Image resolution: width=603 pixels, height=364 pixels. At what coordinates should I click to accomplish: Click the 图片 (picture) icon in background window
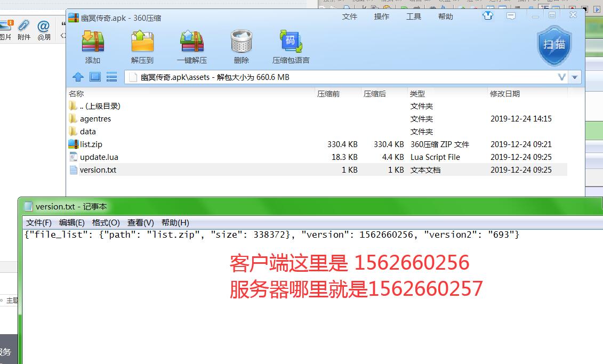(x=6, y=26)
